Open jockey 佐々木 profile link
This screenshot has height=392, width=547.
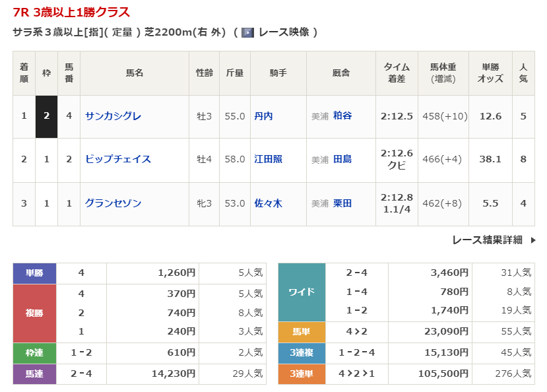[268, 203]
